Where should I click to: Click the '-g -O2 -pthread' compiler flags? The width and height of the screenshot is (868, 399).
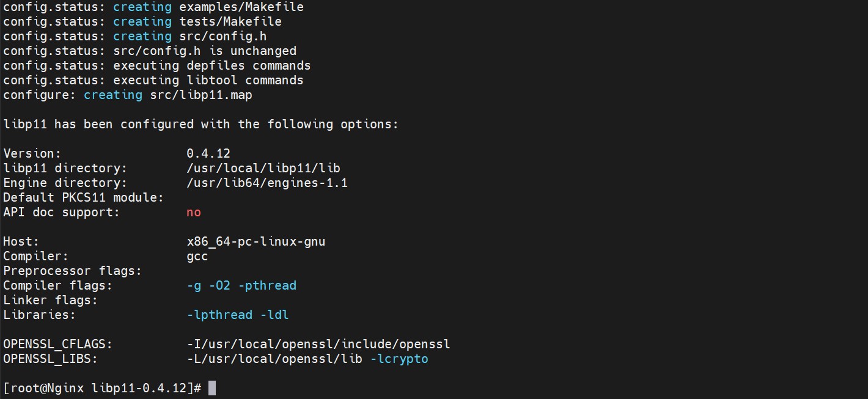241,285
